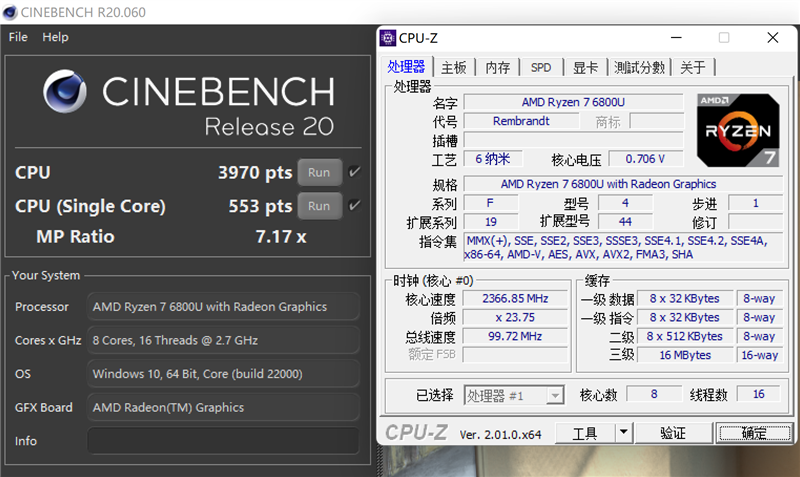This screenshot has height=477, width=800.
Task: Click the 规格 specification text in CPU-Z
Action: pyautogui.click(x=623, y=184)
